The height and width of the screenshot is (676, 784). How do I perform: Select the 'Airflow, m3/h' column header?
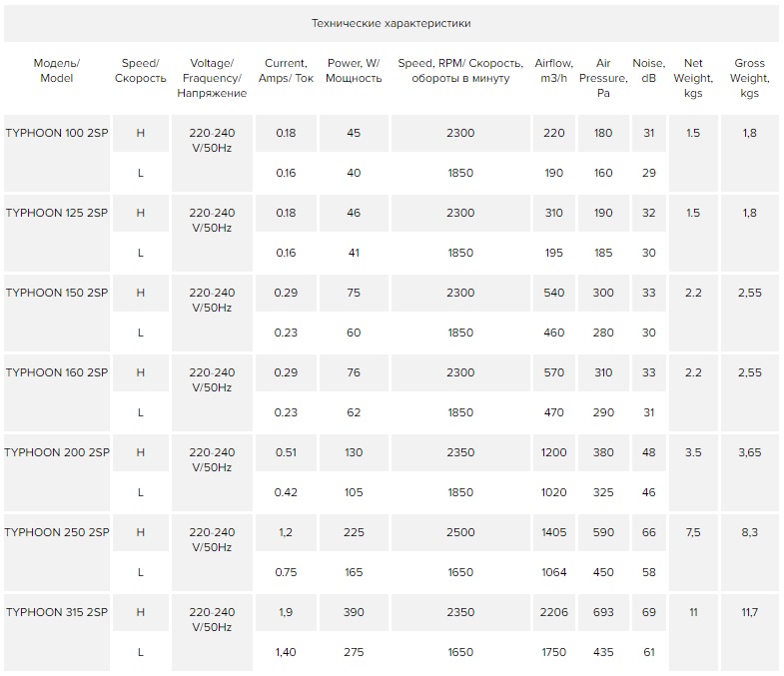pyautogui.click(x=553, y=70)
